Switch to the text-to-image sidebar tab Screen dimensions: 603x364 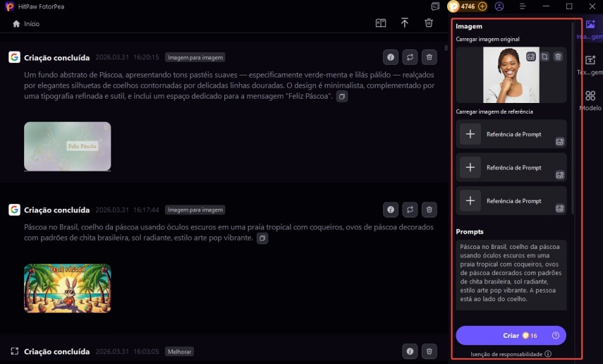[591, 65]
